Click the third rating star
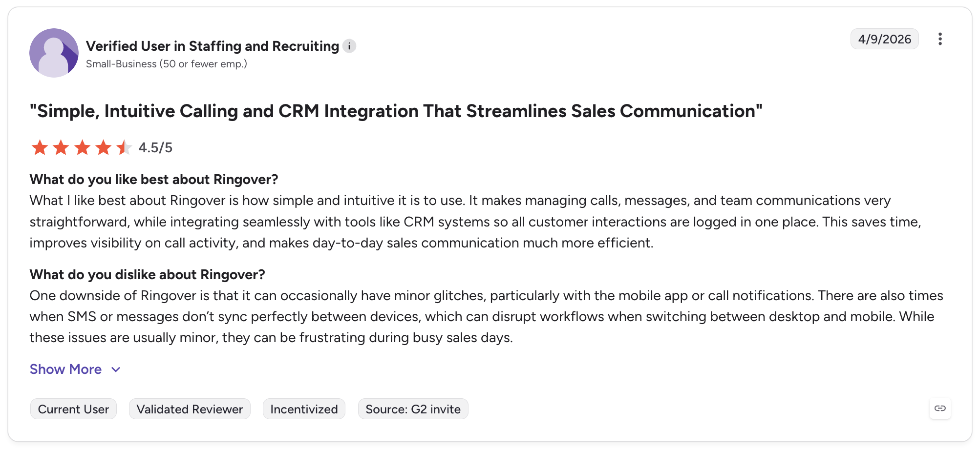Viewport: 980px width, 450px height. 82,147
